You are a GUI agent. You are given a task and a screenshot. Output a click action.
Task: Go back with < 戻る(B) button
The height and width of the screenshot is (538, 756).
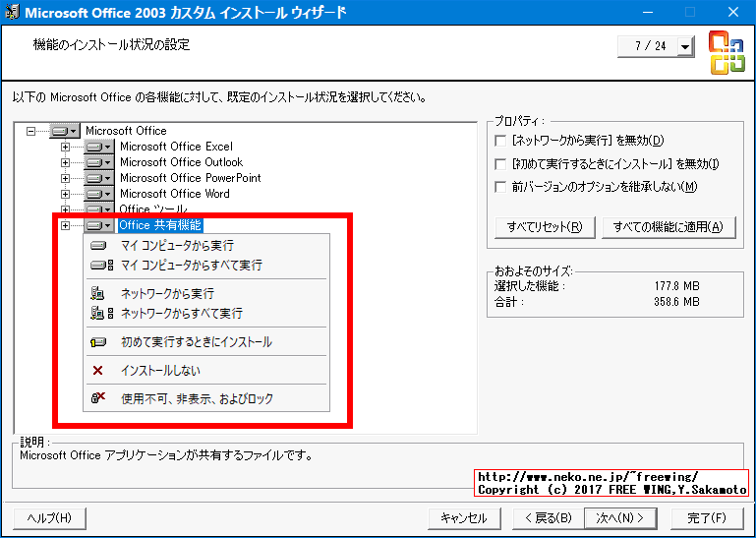coord(549,518)
